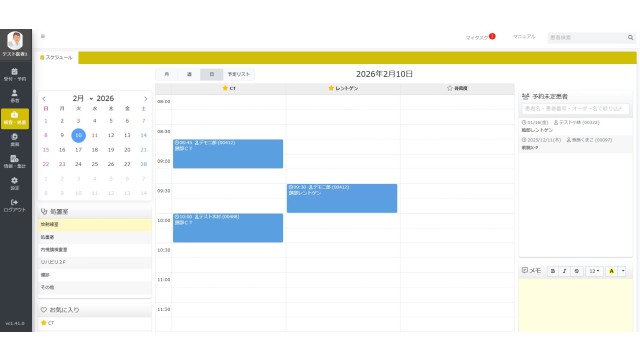Toggle favorite star on CT column
This screenshot has width=640, height=360.
tap(225, 88)
